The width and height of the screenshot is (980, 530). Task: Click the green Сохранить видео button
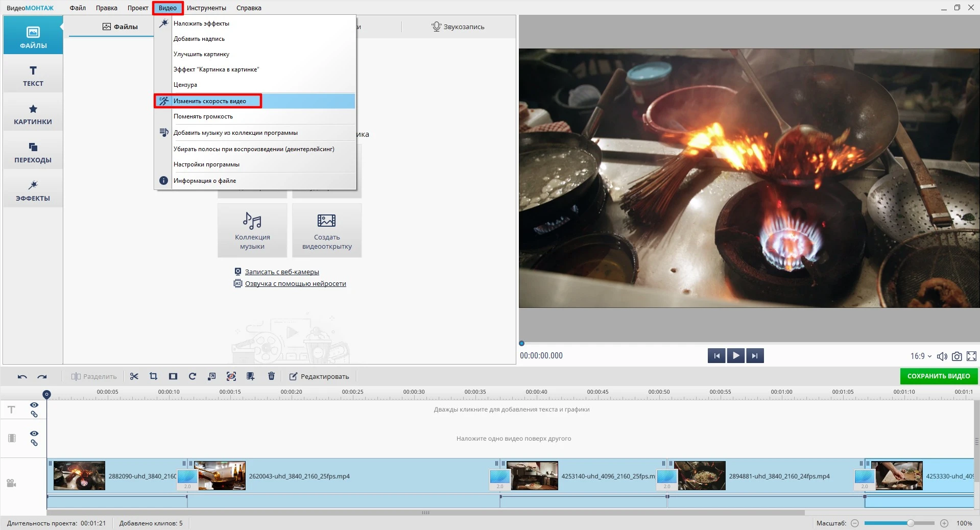tap(938, 376)
